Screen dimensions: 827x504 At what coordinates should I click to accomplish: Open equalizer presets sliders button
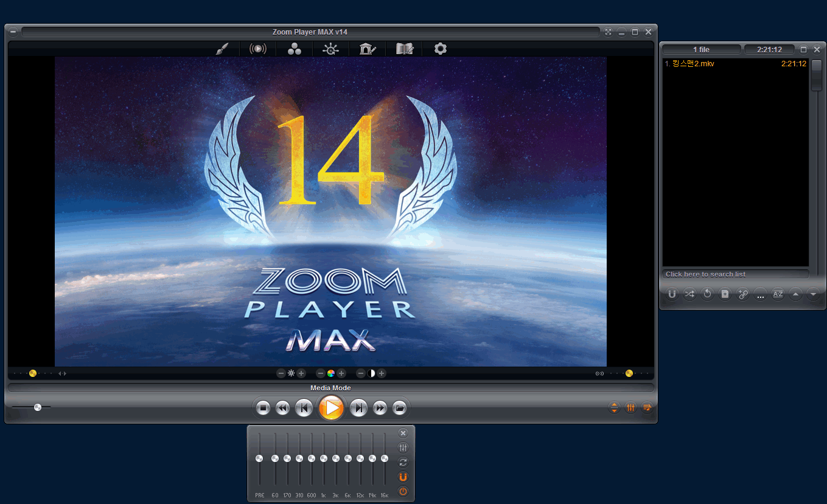(403, 448)
